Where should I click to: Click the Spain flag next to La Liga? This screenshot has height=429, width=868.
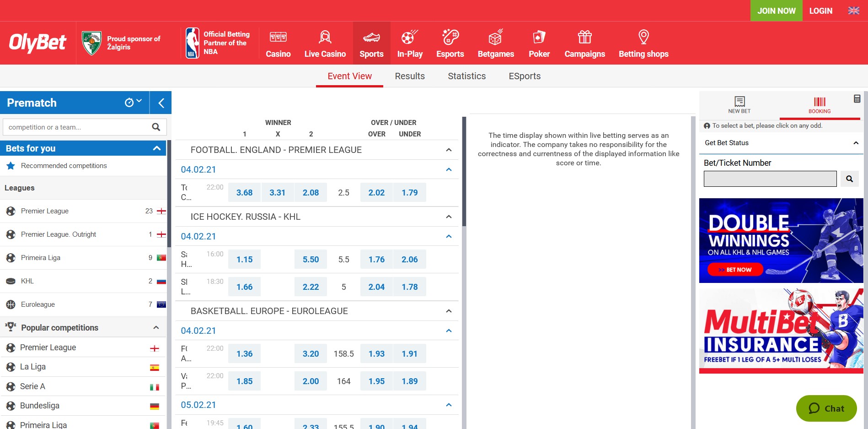155,367
